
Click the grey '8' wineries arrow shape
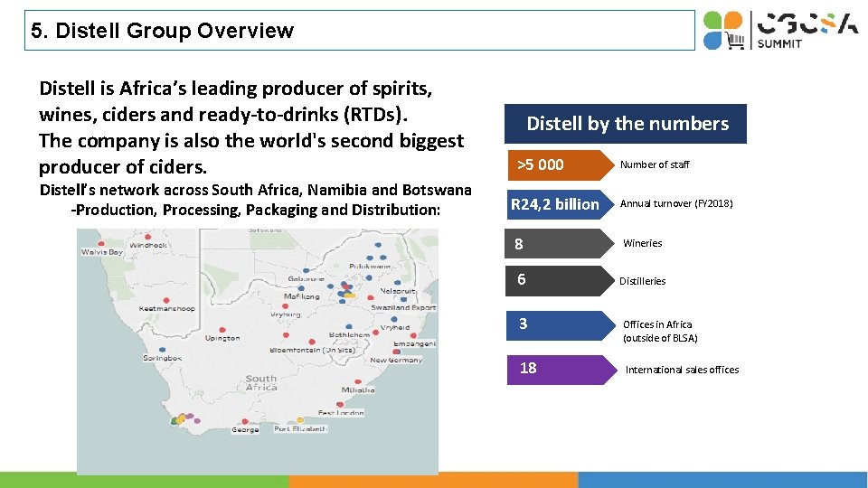[559, 243]
